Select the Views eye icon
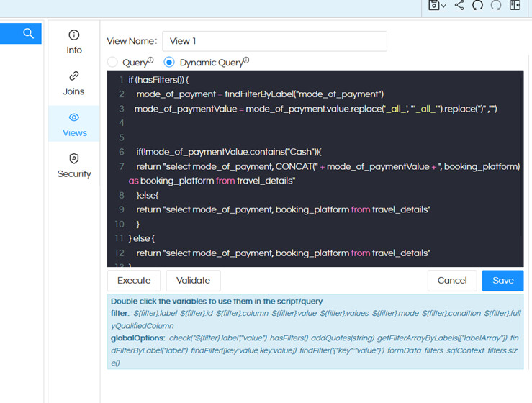532x403 pixels. coord(74,117)
